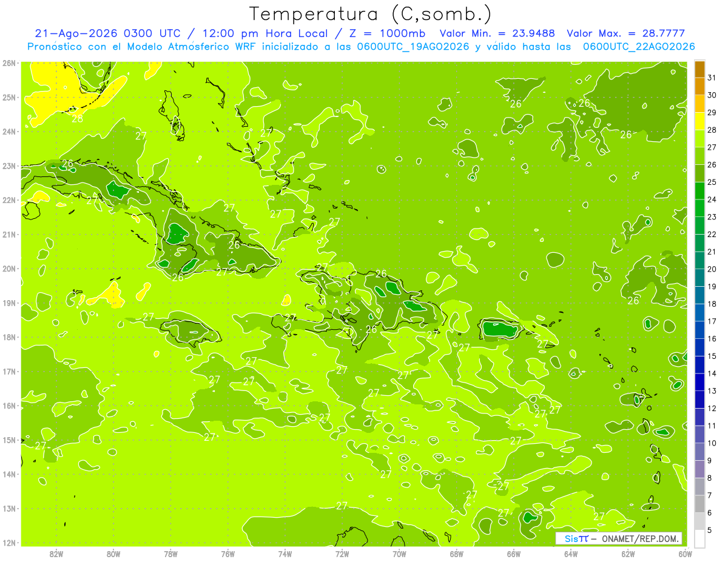This screenshot has width=728, height=562.
Task: Click the '25' label on the colorbar
Action: (712, 182)
